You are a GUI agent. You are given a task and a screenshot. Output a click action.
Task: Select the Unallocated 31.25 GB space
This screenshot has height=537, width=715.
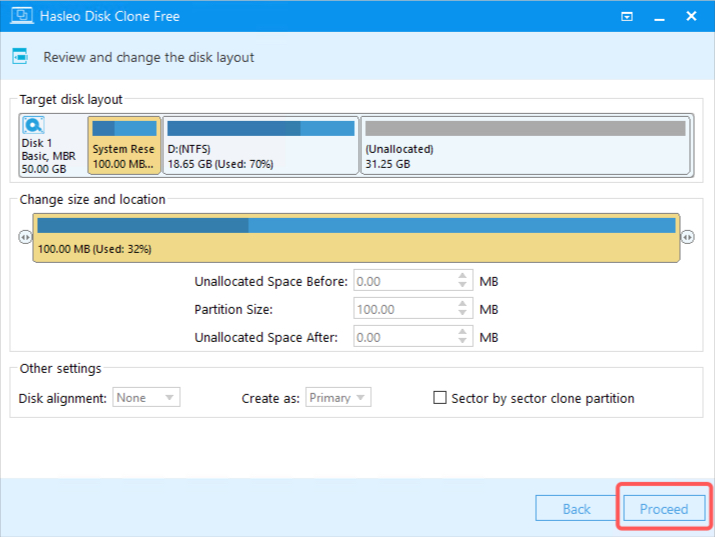coord(526,145)
